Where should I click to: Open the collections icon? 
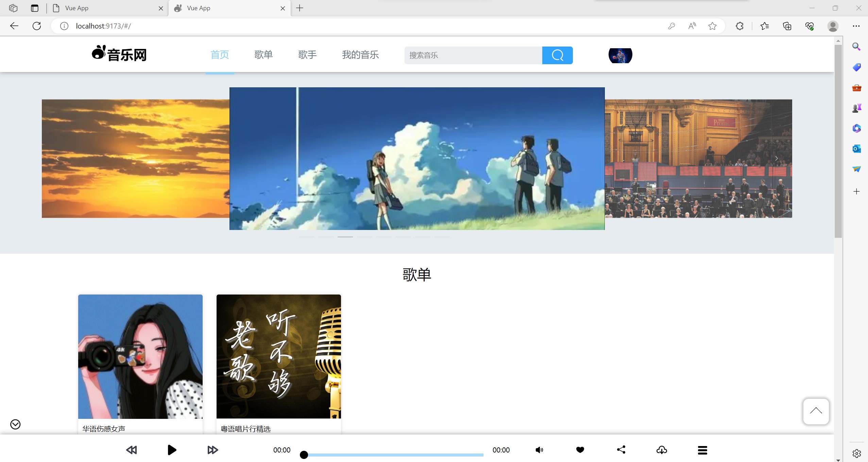pos(787,26)
